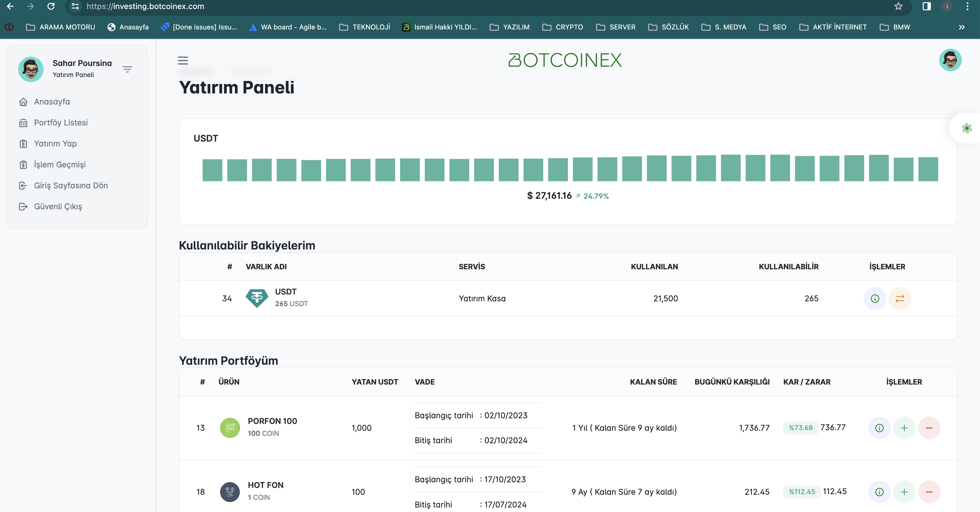This screenshot has height=512, width=980.
Task: Open the SÖZLÜK bookmark folder
Action: tap(668, 27)
